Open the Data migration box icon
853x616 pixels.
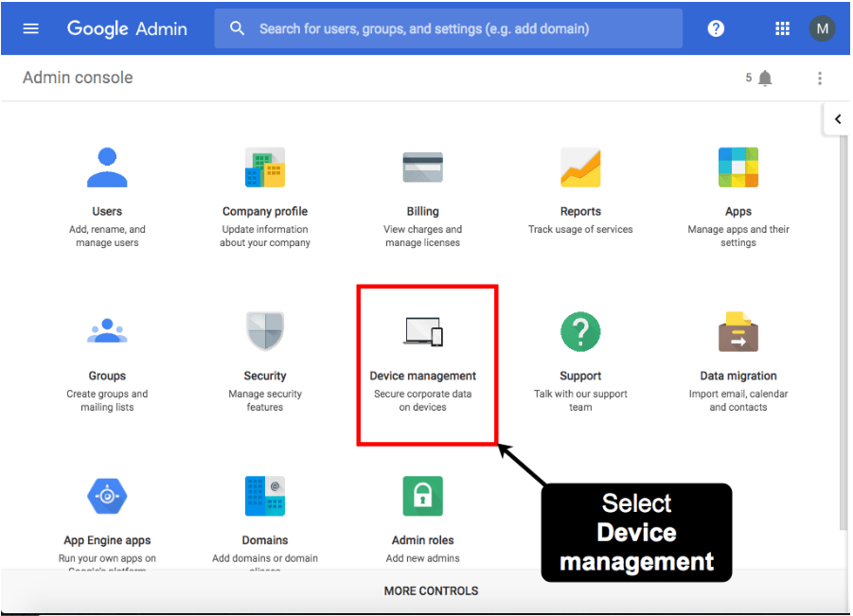click(x=738, y=331)
